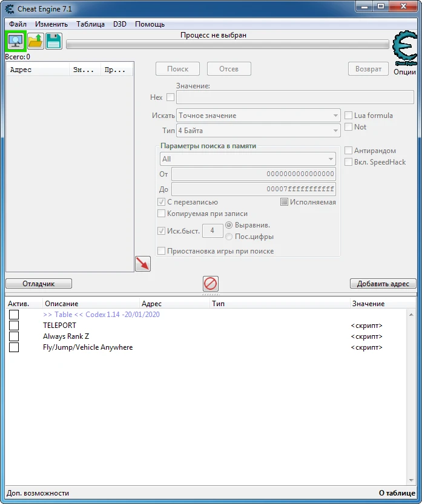
Task: Open Опции settings link
Action: click(x=404, y=72)
